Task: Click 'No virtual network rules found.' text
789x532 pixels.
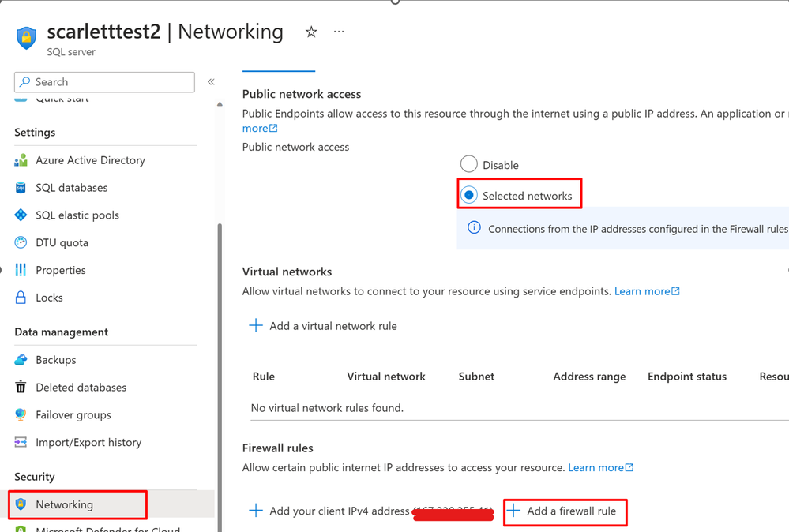Action: coord(327,408)
